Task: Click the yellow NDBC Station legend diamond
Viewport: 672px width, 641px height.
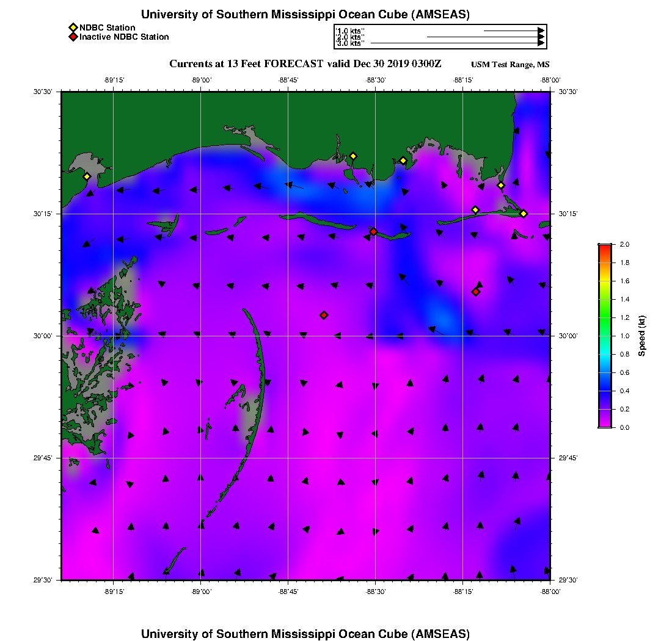Action: click(73, 28)
